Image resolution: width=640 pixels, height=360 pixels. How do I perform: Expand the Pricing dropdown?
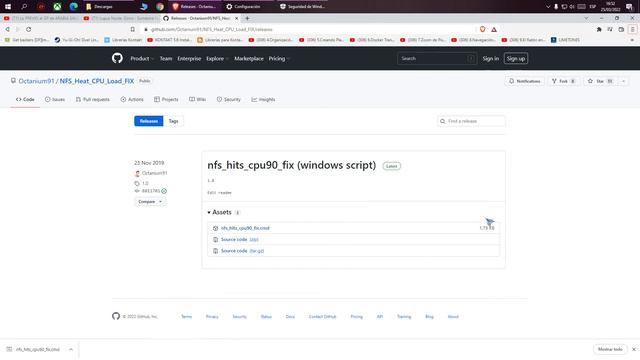pyautogui.click(x=279, y=58)
